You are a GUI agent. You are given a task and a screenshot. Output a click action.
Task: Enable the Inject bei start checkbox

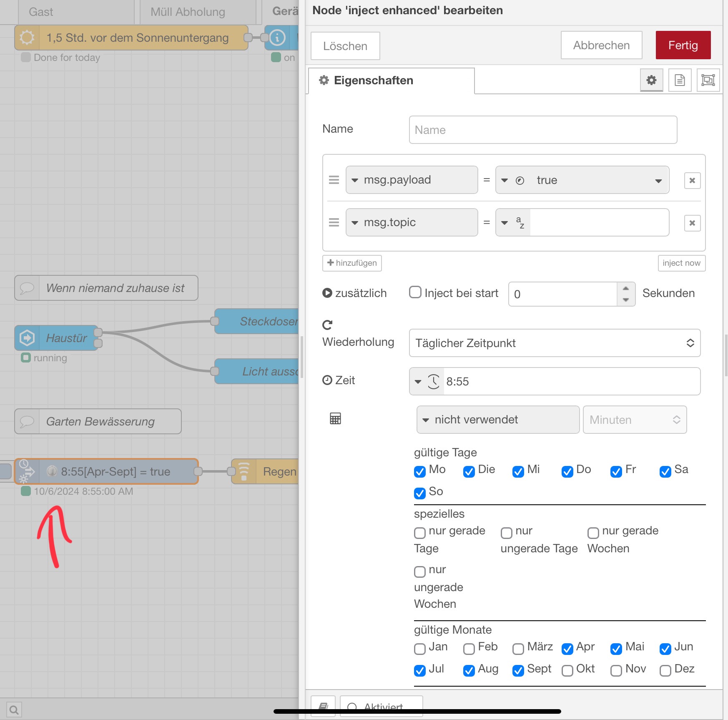tap(415, 292)
